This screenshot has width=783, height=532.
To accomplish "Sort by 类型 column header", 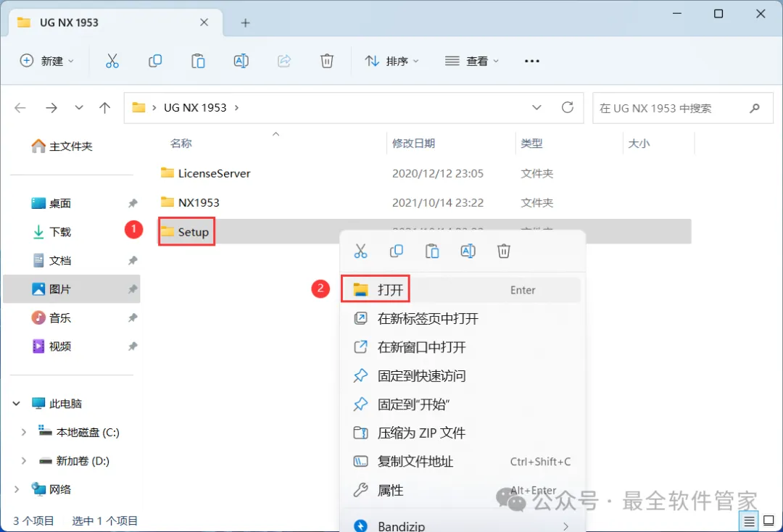I will (531, 144).
